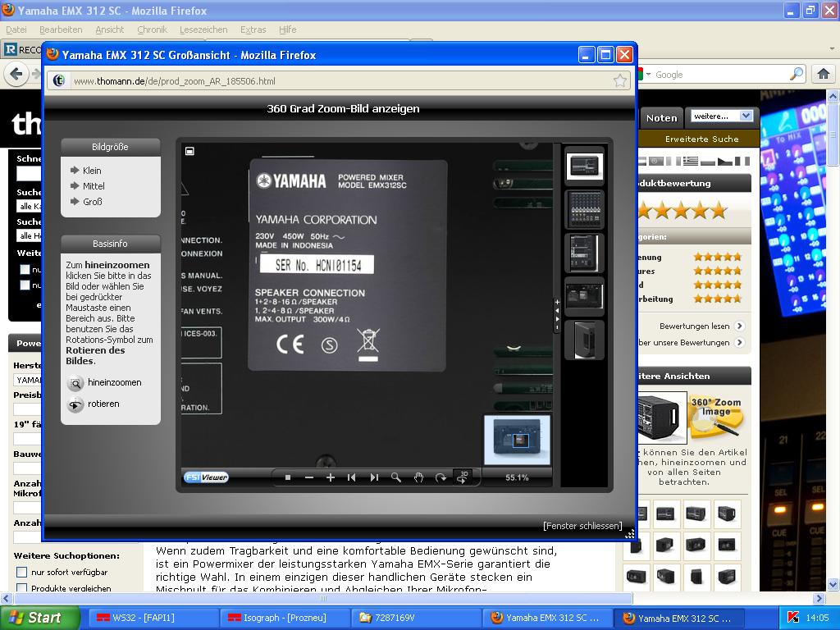840x630 pixels.
Task: Click '360 Grad Zoom-Bild anzeigen' header
Action: [343, 109]
